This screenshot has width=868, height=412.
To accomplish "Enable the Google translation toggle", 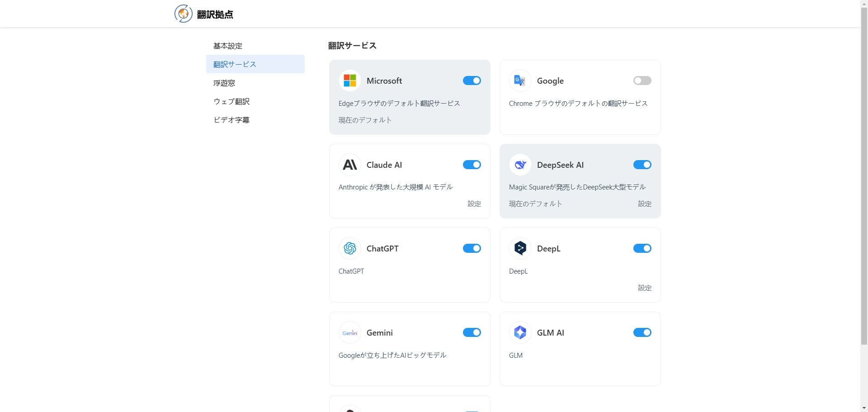I will coord(642,81).
